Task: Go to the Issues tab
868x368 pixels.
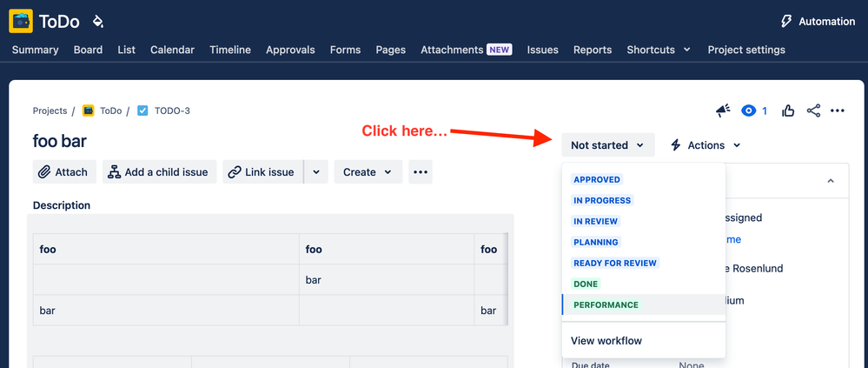Action: (x=542, y=50)
